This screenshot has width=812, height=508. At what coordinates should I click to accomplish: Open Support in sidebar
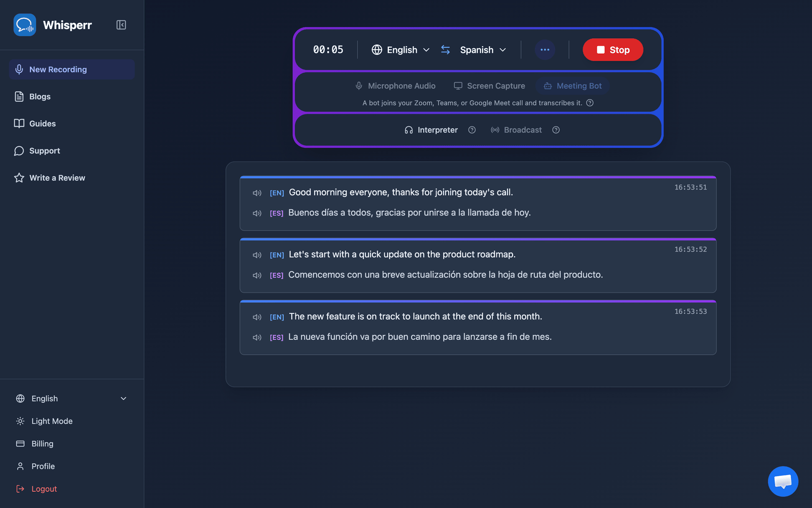tap(72, 151)
